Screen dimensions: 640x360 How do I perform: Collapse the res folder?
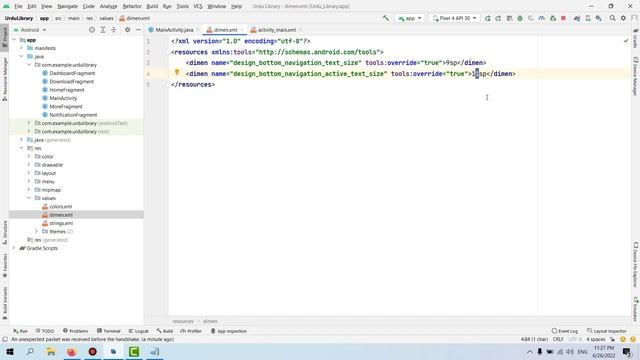[x=22, y=148]
